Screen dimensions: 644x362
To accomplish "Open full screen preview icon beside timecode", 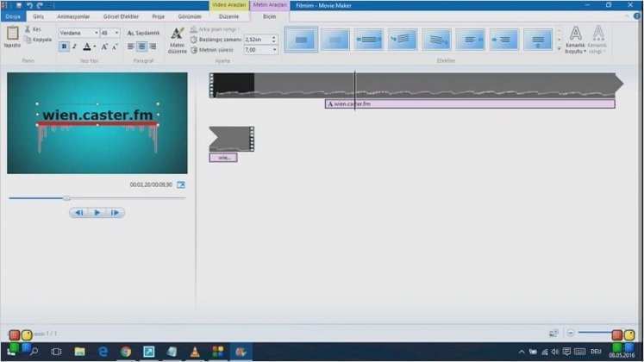I will [181, 184].
